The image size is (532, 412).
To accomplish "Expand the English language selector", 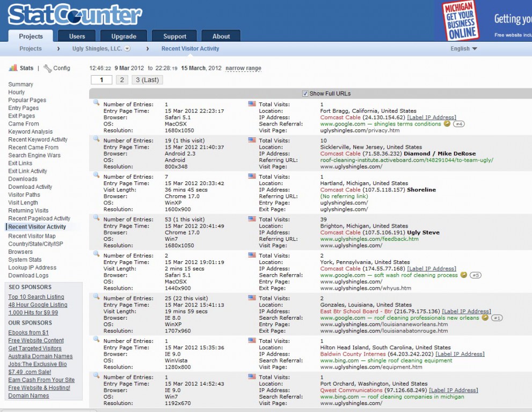I will 463,49.
